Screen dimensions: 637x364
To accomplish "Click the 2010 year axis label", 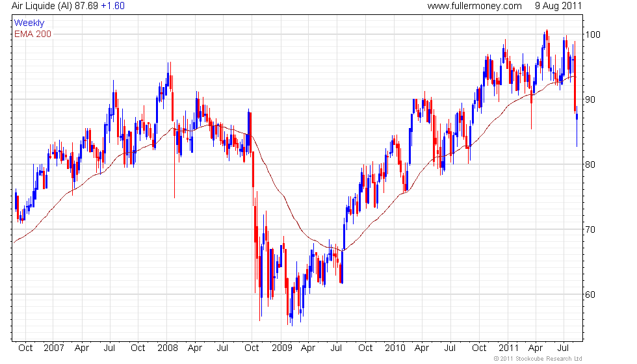I will [x=395, y=348].
